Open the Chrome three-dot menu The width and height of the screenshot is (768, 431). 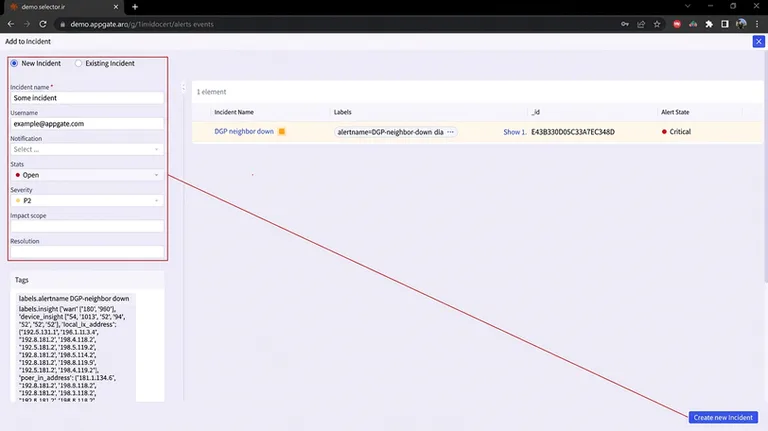click(757, 24)
